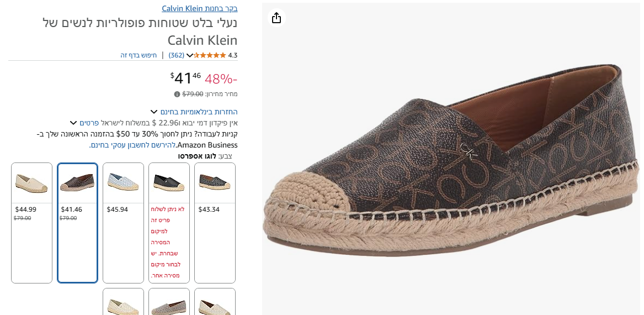Viewport: 644px width, 315px height.
Task: Select the black shoe swatch with the red shipping notice
Action: pos(169,183)
